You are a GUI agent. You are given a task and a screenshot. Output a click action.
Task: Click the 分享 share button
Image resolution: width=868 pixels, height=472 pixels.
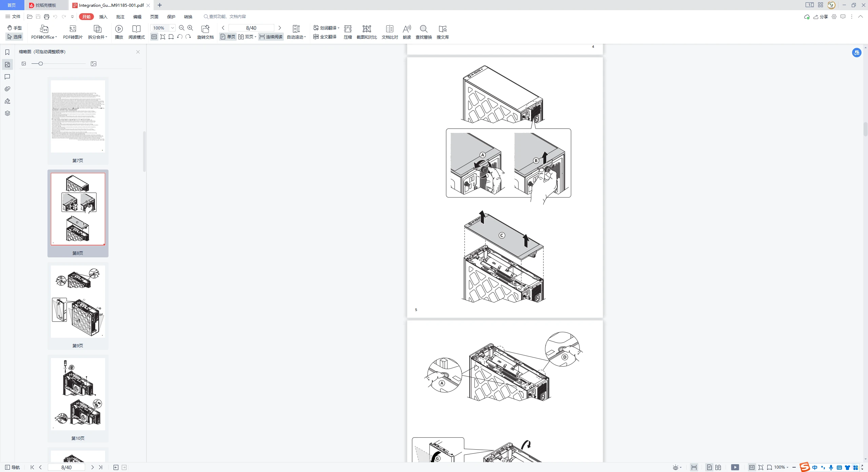tap(821, 17)
